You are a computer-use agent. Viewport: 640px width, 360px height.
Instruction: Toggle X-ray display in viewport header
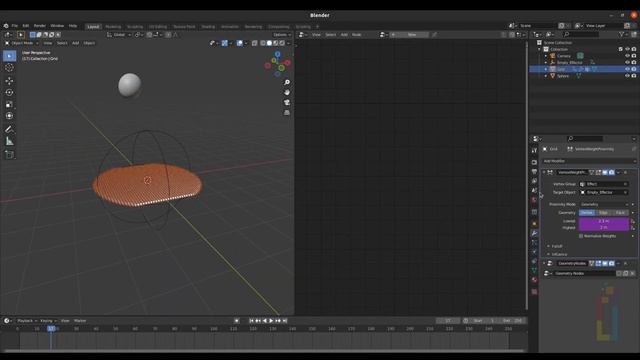(x=255, y=43)
